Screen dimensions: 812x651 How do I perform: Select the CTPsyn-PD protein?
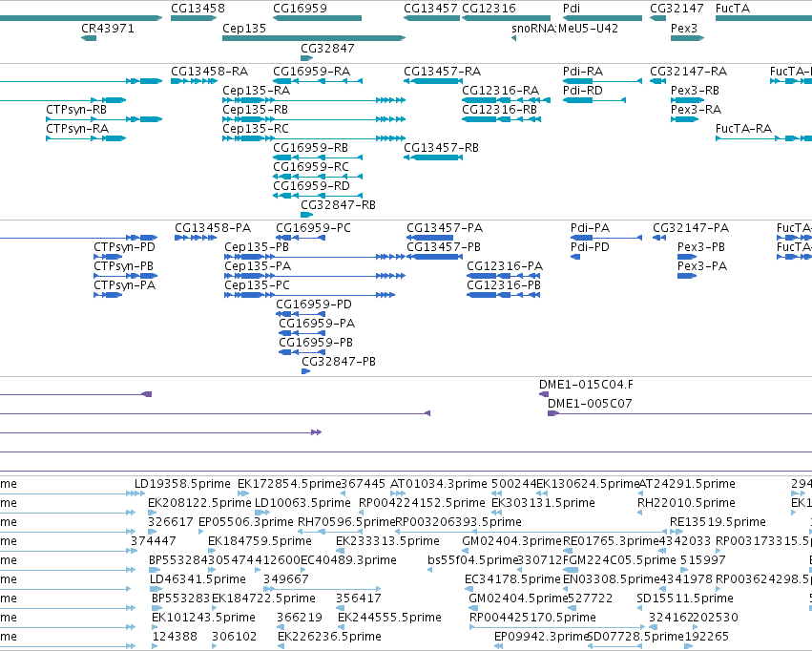[x=108, y=257]
